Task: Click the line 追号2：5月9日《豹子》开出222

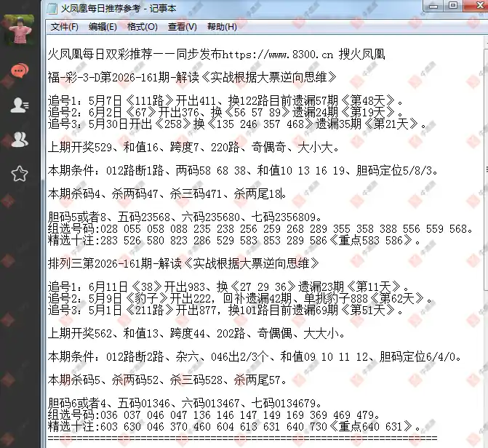Action: coord(240,298)
